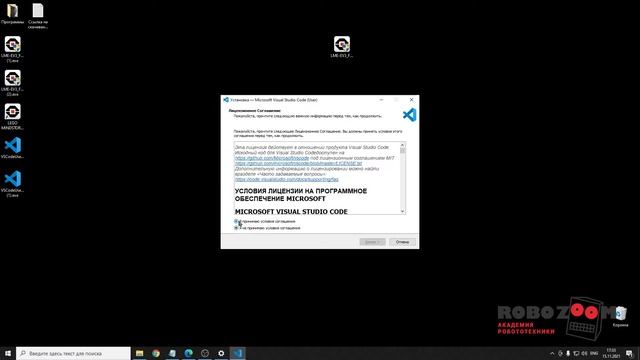Click the VS Code icon in installer title bar
The image size is (640, 360).
tap(226, 100)
